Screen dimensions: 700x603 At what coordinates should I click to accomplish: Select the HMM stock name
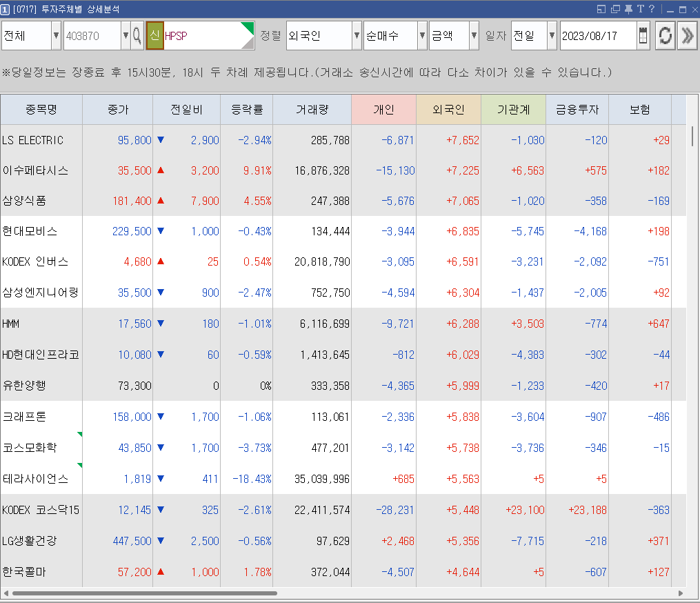(x=11, y=324)
